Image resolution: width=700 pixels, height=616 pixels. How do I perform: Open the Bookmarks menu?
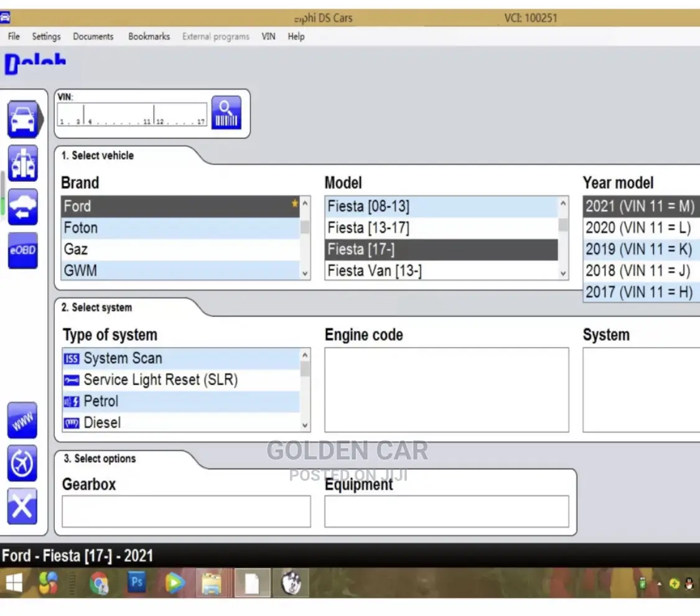tap(149, 36)
